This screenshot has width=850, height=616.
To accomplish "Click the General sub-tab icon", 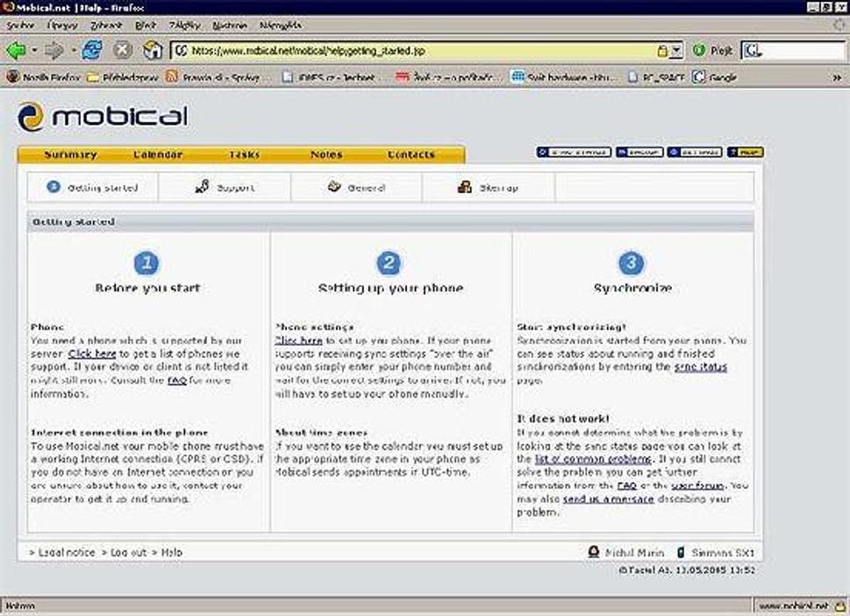I will pyautogui.click(x=334, y=187).
